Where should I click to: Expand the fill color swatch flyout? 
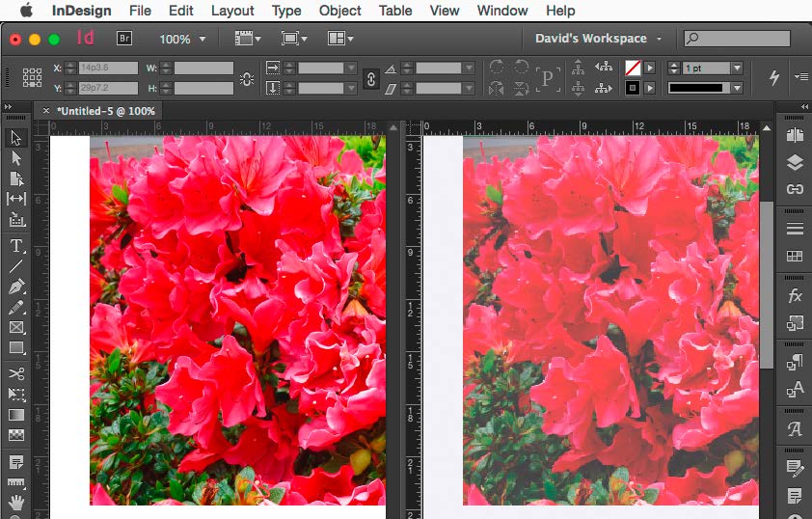[x=650, y=68]
